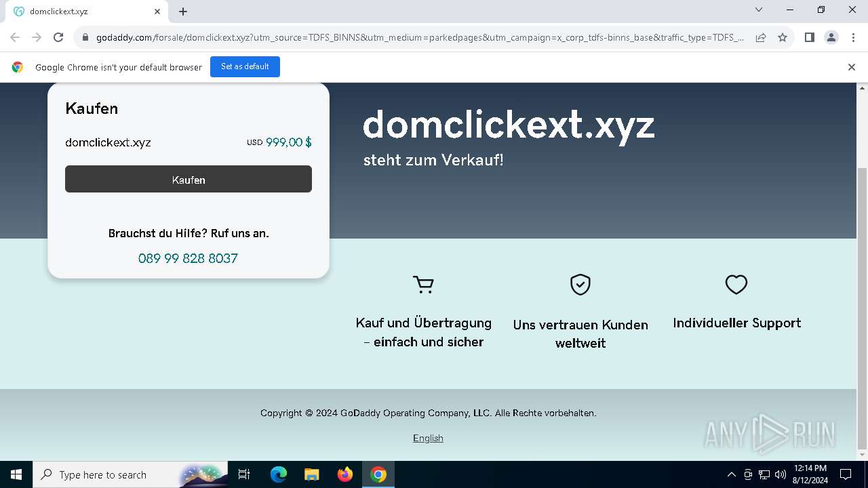Click the Kaufen card heading
868x488 pixels.
click(92, 108)
